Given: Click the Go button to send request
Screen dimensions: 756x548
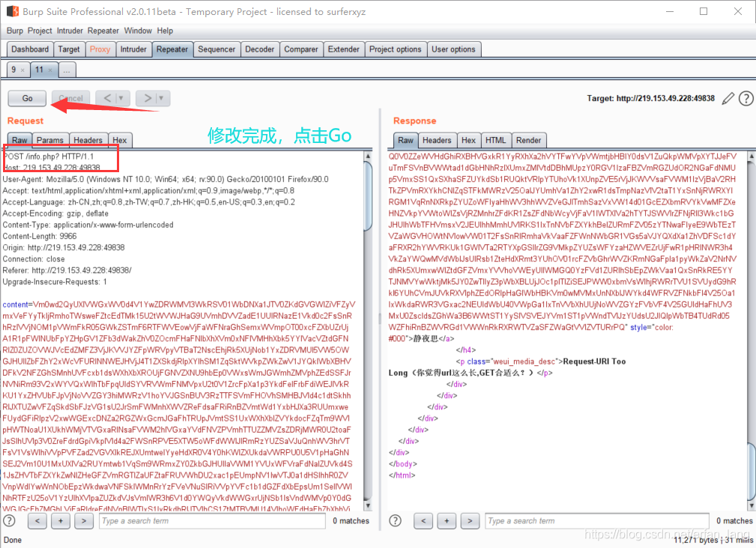Looking at the screenshot, I should click(x=27, y=98).
